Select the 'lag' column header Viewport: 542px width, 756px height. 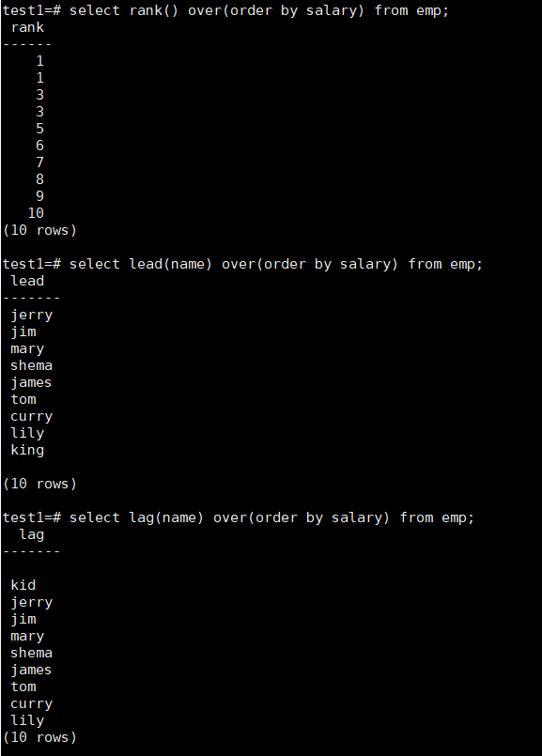coord(32,534)
